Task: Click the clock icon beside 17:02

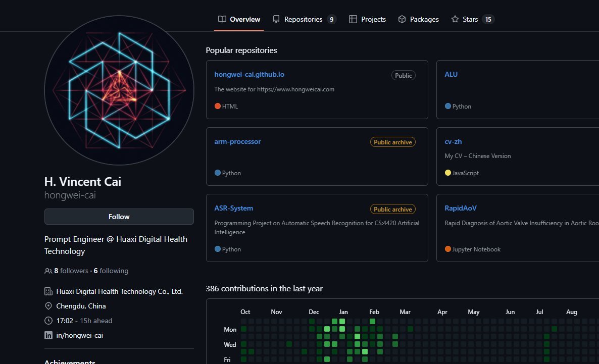Action: click(x=48, y=321)
